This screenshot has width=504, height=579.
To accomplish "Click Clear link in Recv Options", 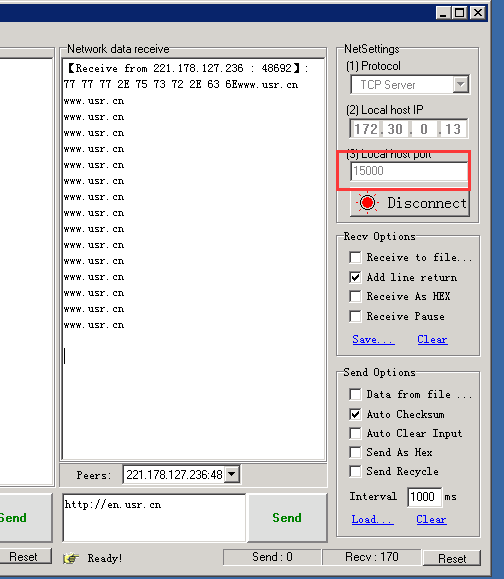I will (432, 339).
